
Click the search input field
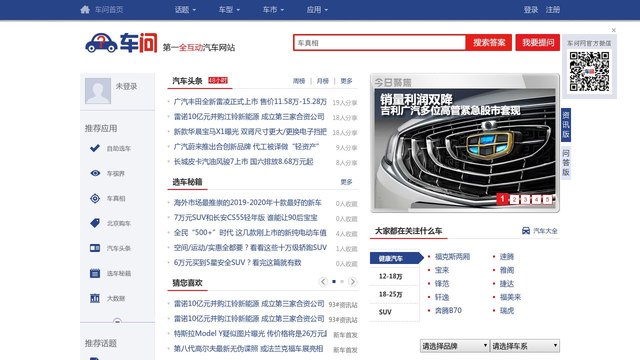pos(380,42)
